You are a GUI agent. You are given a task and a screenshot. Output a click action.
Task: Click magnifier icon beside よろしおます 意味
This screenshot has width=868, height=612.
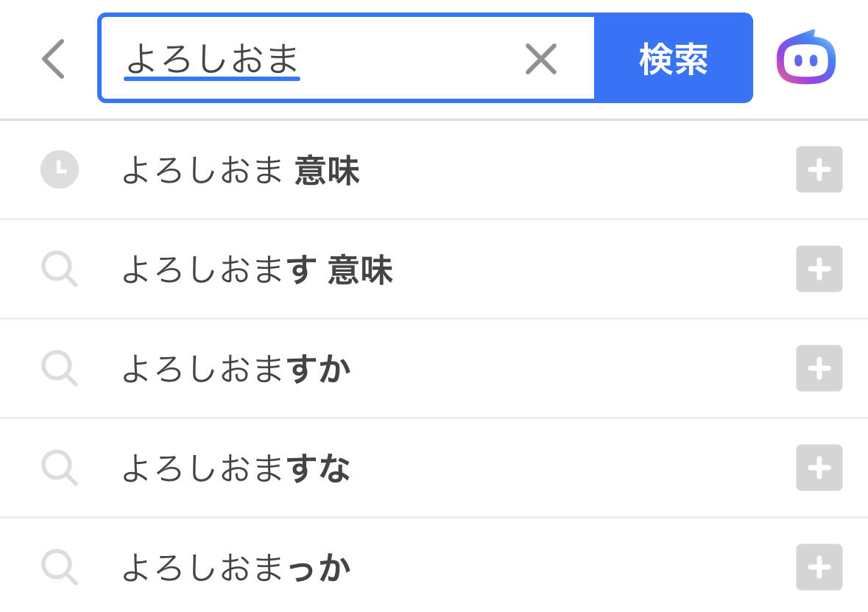60,269
